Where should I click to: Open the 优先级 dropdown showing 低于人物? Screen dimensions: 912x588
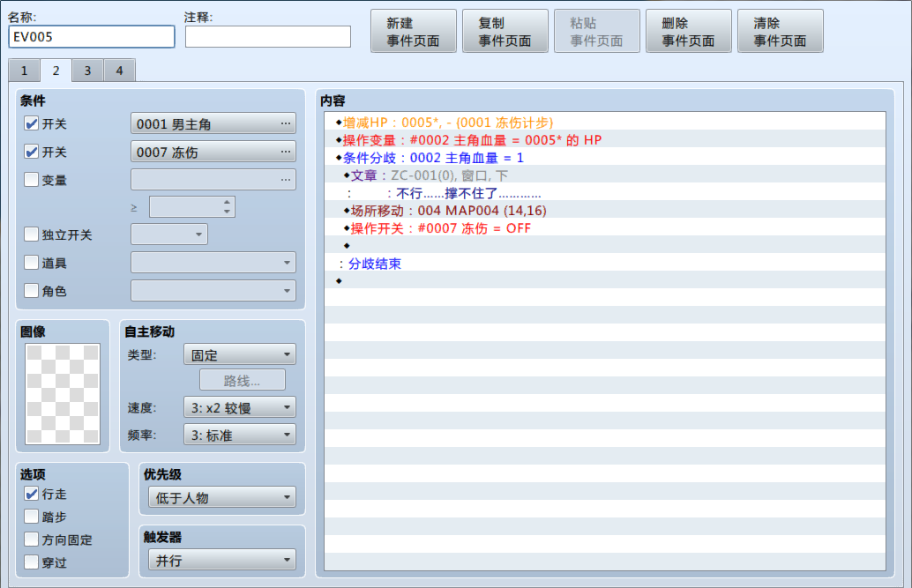pyautogui.click(x=222, y=497)
